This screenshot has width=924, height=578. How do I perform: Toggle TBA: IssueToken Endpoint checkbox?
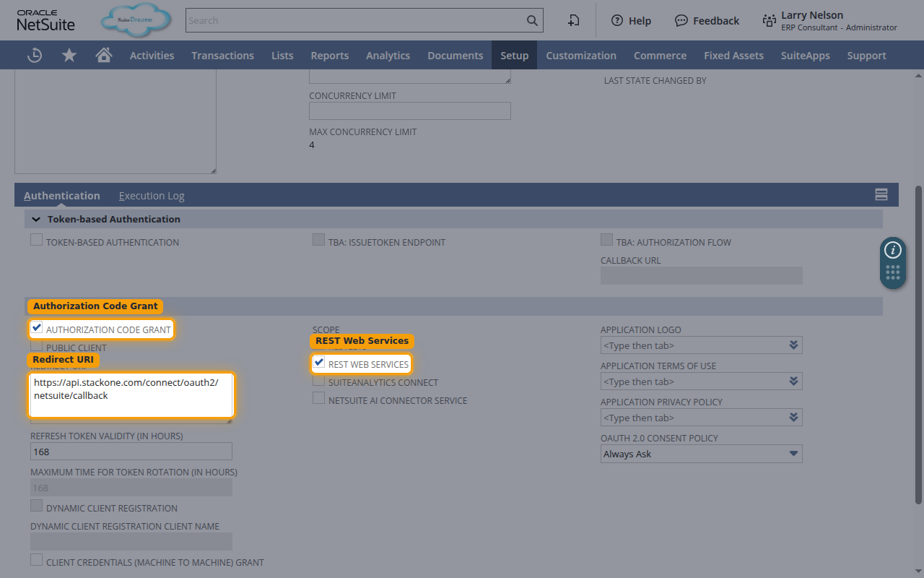pos(318,240)
